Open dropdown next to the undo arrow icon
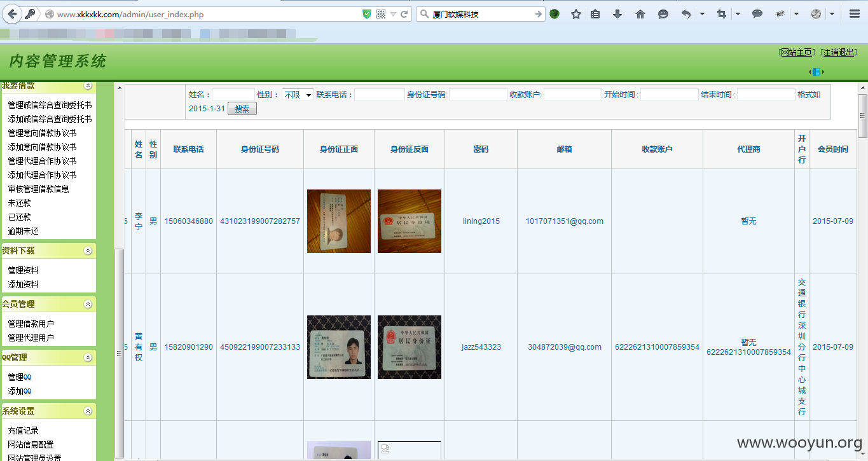This screenshot has width=868, height=461. pyautogui.click(x=703, y=14)
